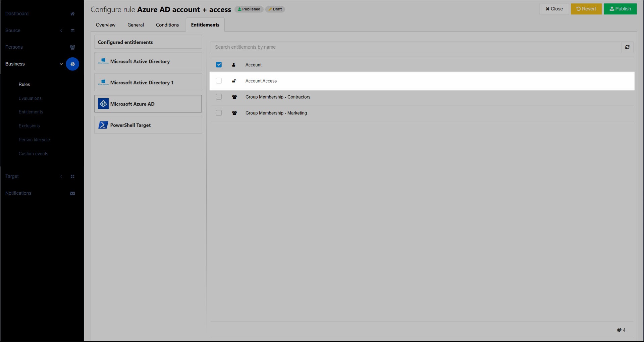644x342 pixels.
Task: Click the Source layers icon
Action: point(72,31)
